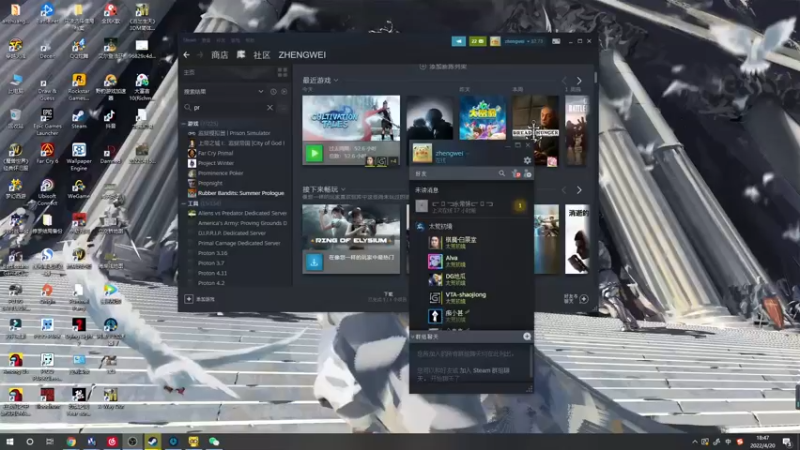Open the 大富翁 colorful game thumbnail
Image resolution: width=800 pixels, height=450 pixels.
tap(483, 118)
